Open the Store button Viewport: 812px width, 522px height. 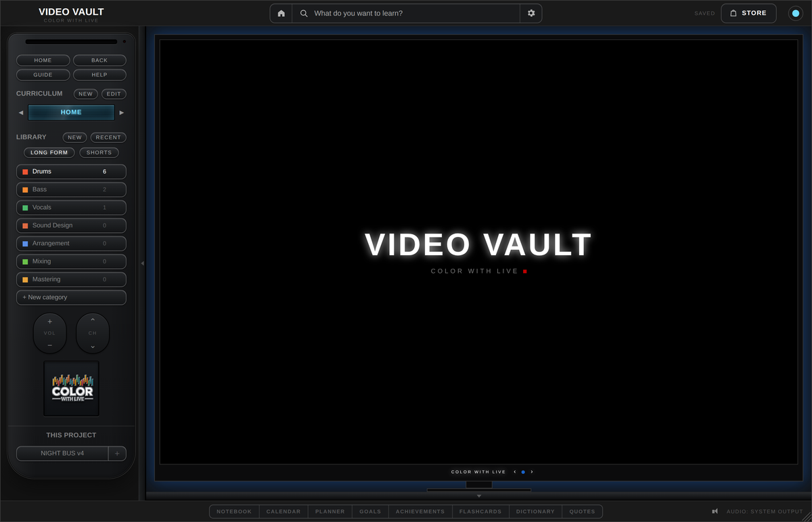[x=748, y=14]
